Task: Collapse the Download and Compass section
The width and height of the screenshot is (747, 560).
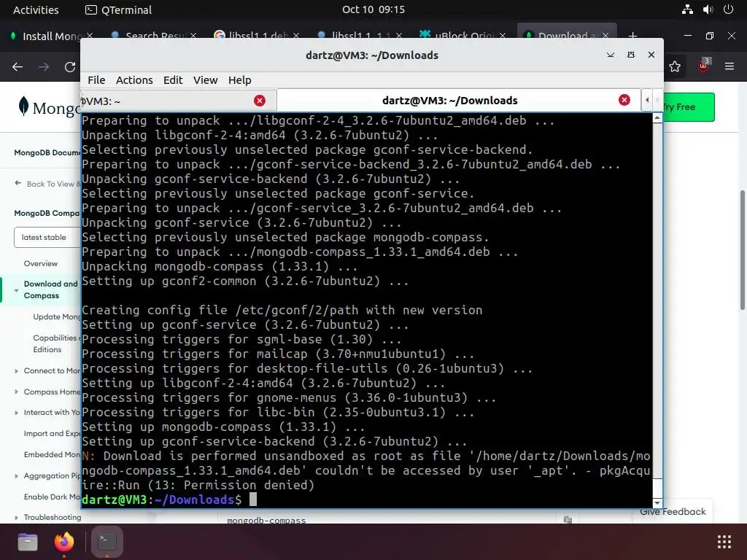Action: point(16,290)
